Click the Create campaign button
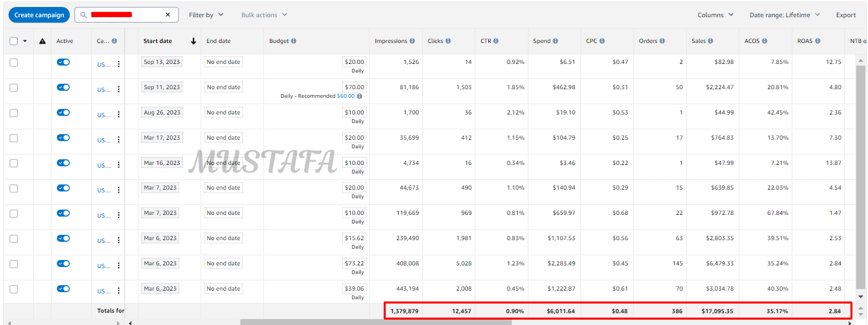 point(39,15)
